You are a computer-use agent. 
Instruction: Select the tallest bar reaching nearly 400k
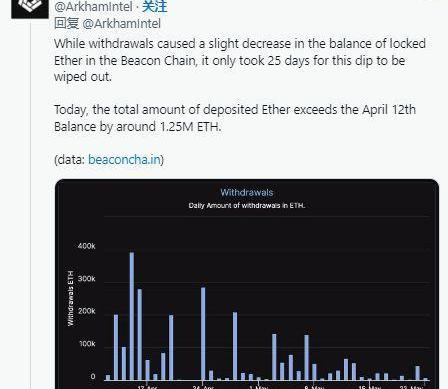(x=132, y=316)
